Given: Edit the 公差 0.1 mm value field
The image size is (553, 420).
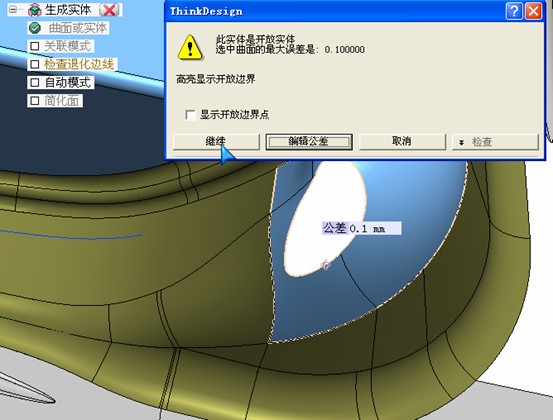Looking at the screenshot, I should (x=375, y=228).
